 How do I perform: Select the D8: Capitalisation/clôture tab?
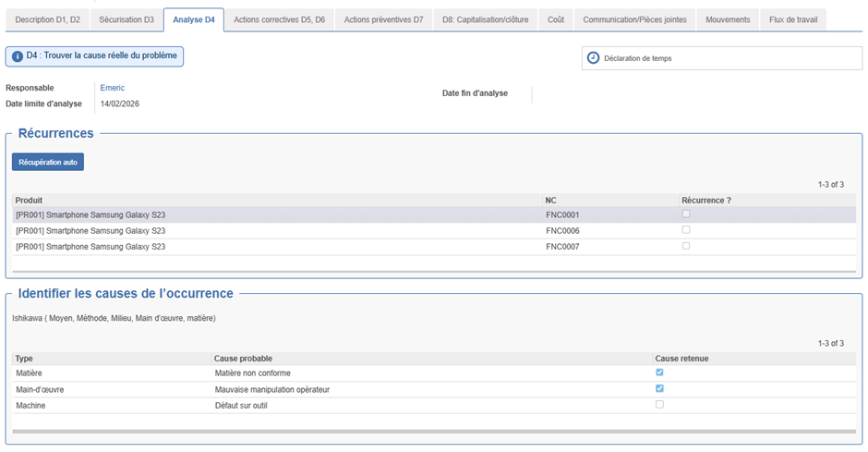[x=485, y=19]
